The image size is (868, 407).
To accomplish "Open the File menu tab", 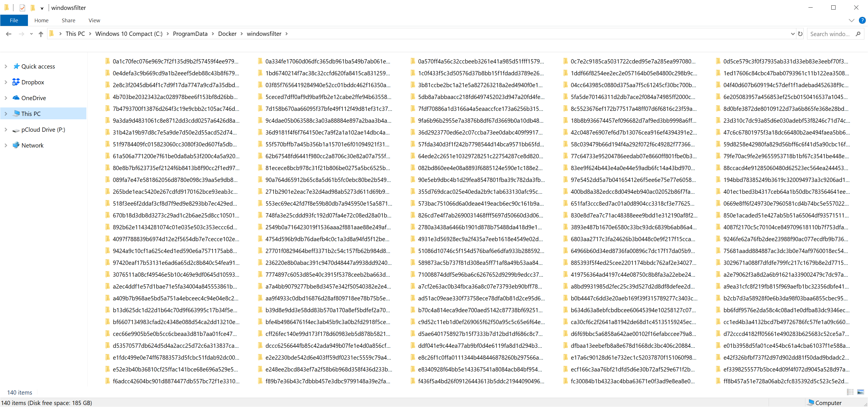I will (x=14, y=20).
